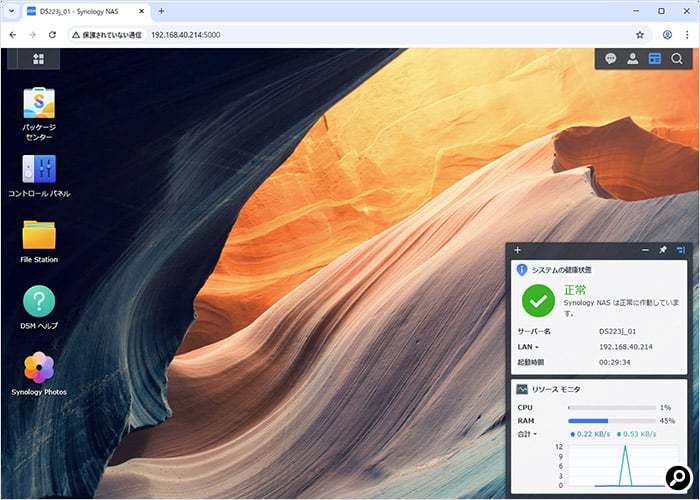
Task: Click the Resource Monitor widget icon
Action: 522,389
